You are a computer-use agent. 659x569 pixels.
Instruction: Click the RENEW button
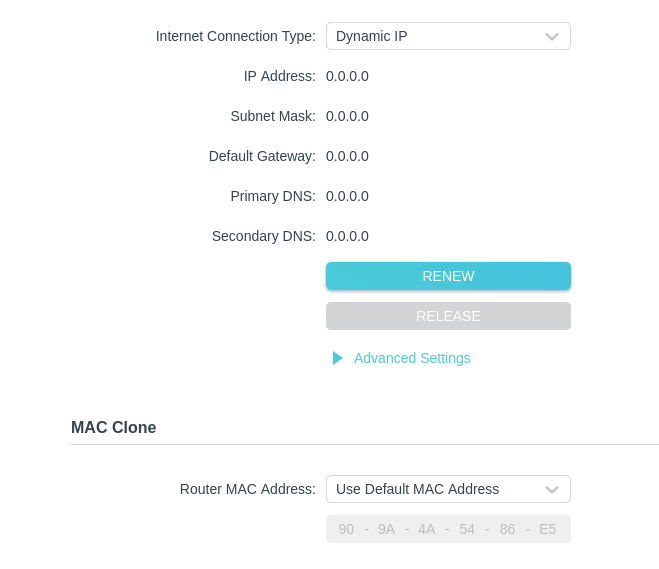(x=448, y=276)
